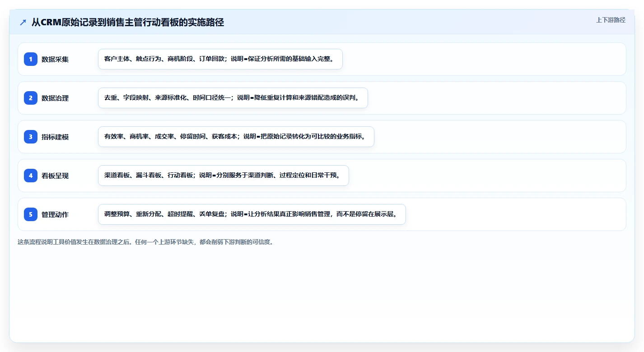
Task: Click step number 4 badge
Action: [31, 176]
